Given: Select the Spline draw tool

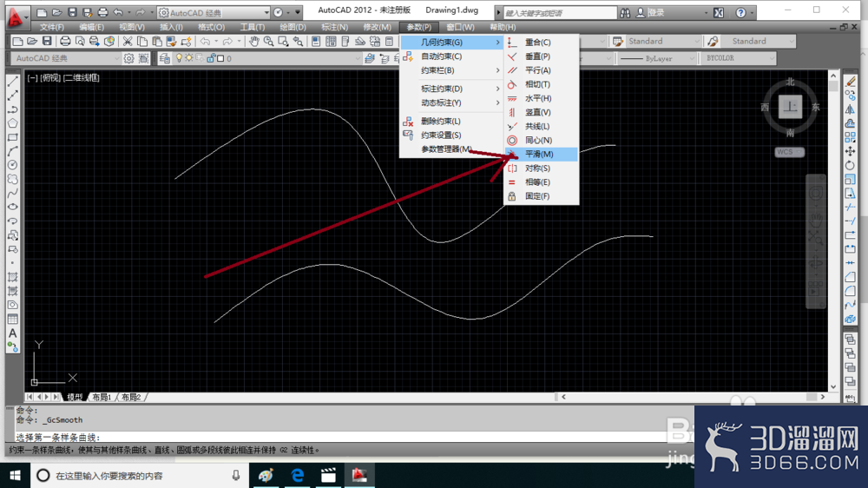Looking at the screenshot, I should point(13,193).
